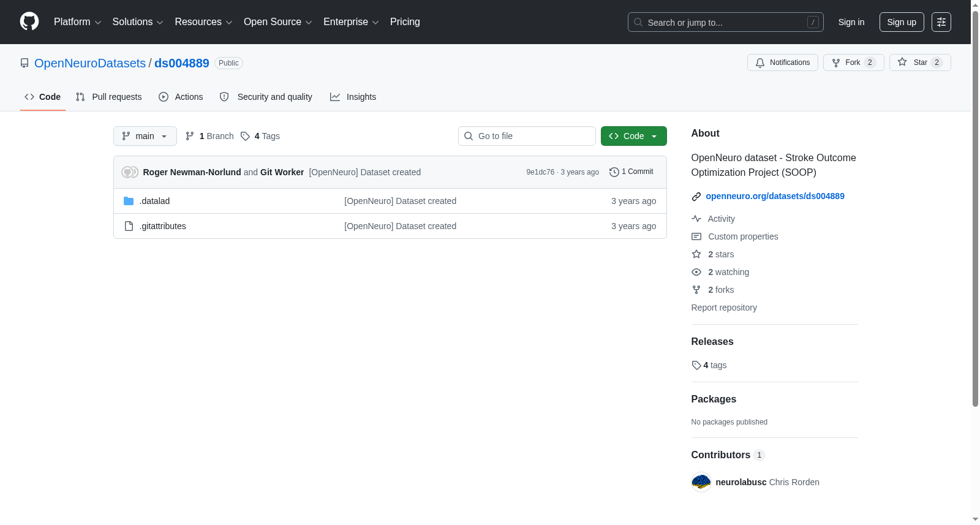Click the commit history clock icon
The width and height of the screenshot is (980, 525).
pyautogui.click(x=614, y=172)
